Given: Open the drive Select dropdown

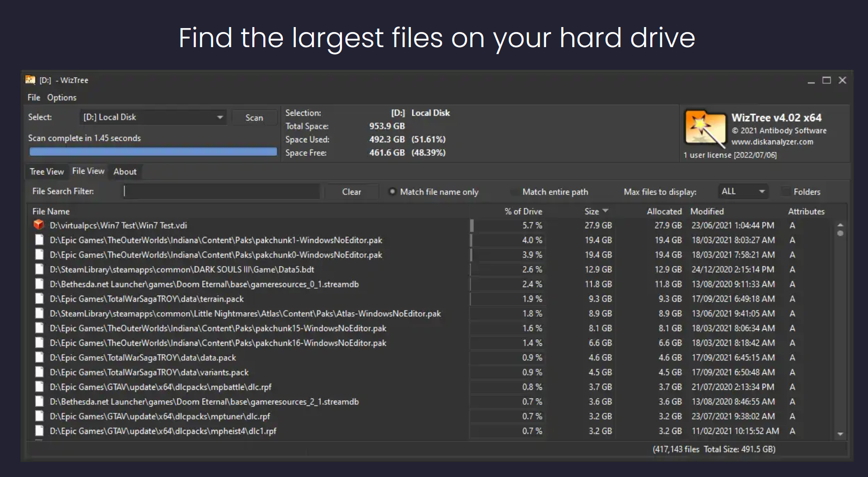Looking at the screenshot, I should pyautogui.click(x=153, y=117).
